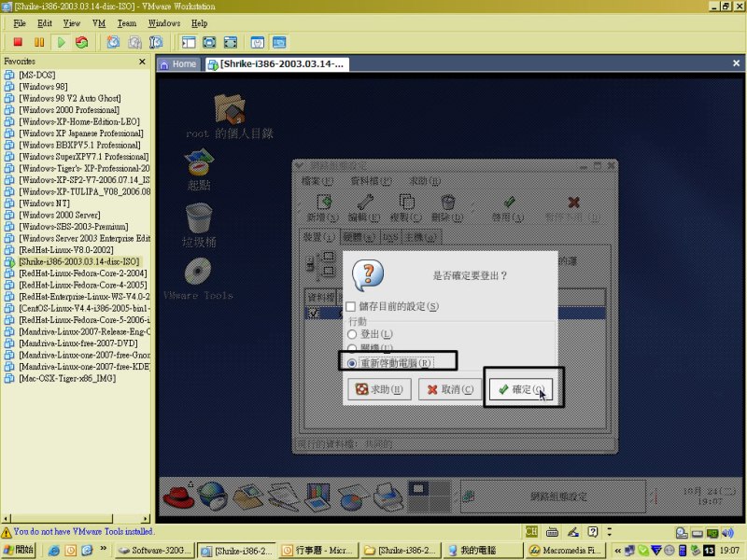Click the printer manager panel icon
Image resolution: width=747 pixels, height=560 pixels.
(388, 496)
